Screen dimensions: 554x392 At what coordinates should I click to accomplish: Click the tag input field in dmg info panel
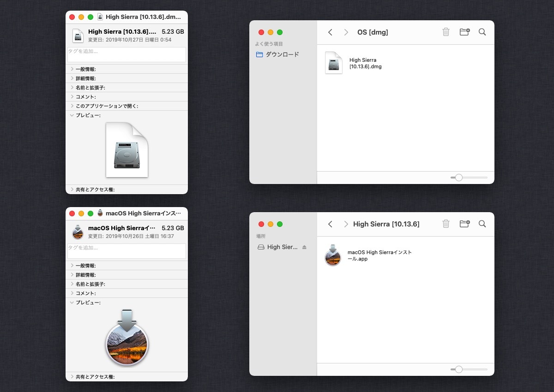pyautogui.click(x=126, y=54)
